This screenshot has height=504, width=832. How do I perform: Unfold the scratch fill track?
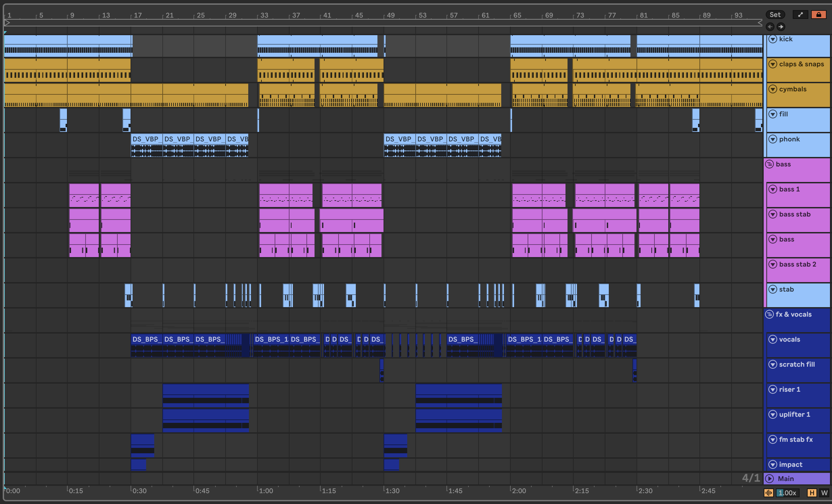click(773, 364)
